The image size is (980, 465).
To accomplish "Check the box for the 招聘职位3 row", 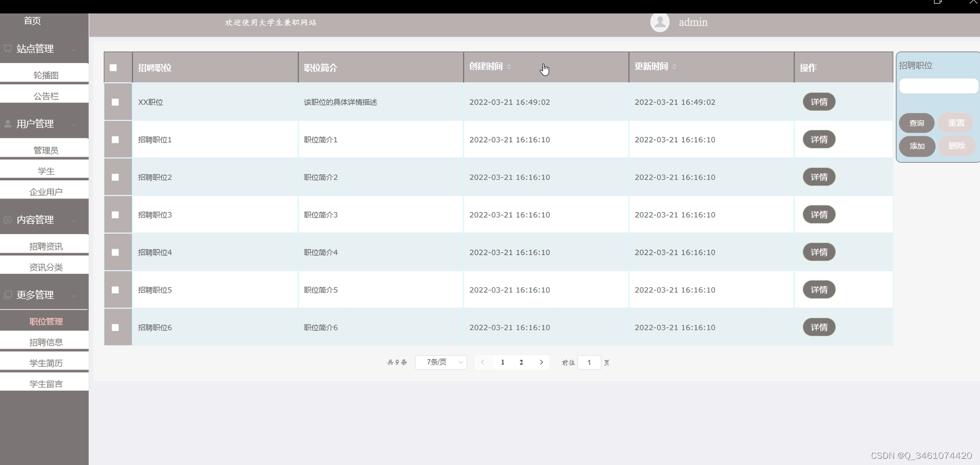I will pos(115,215).
